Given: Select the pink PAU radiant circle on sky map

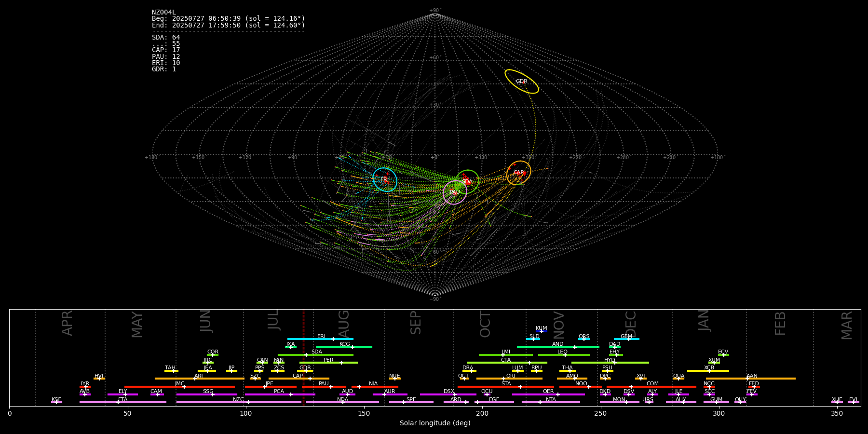Looking at the screenshot, I should click(x=455, y=192).
